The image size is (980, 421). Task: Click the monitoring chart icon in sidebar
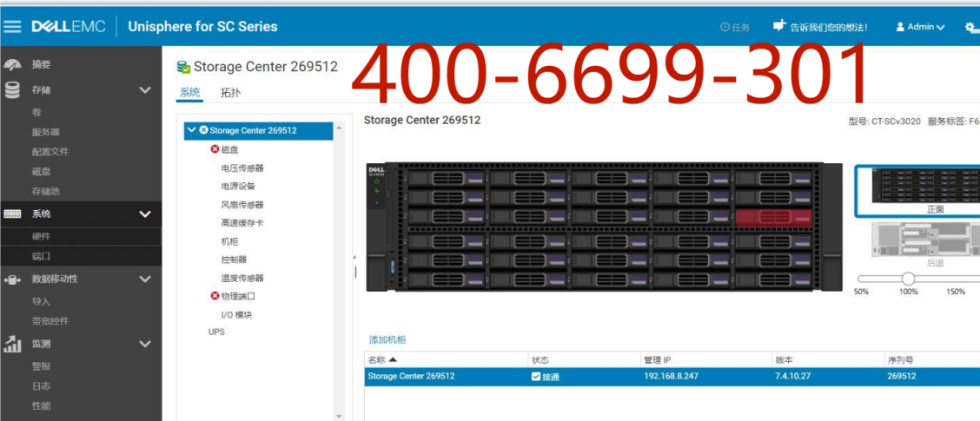point(12,344)
